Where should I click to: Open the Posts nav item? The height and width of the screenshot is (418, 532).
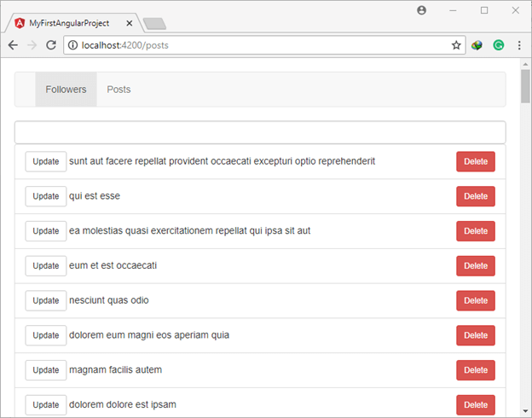(119, 90)
